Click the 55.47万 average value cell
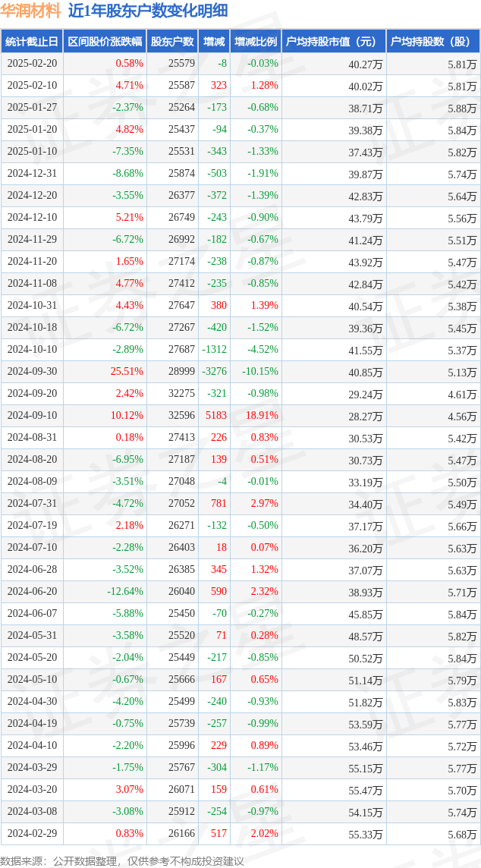Image resolution: width=481 pixels, height=868 pixels. pos(366,789)
